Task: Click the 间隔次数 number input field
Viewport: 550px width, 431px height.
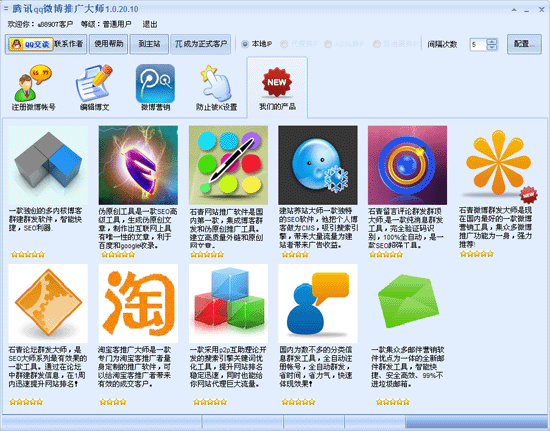Action: coord(478,44)
